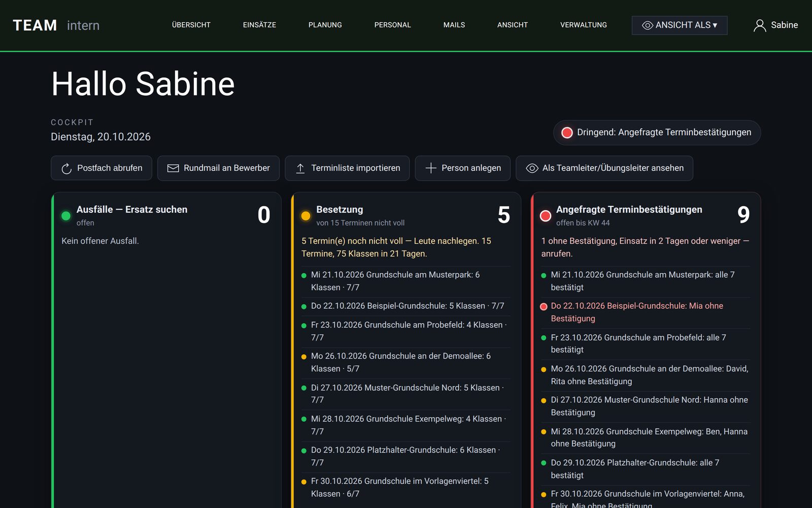Click the count 9 on Terminbestätigungen card
The height and width of the screenshot is (508, 812).
tap(743, 215)
